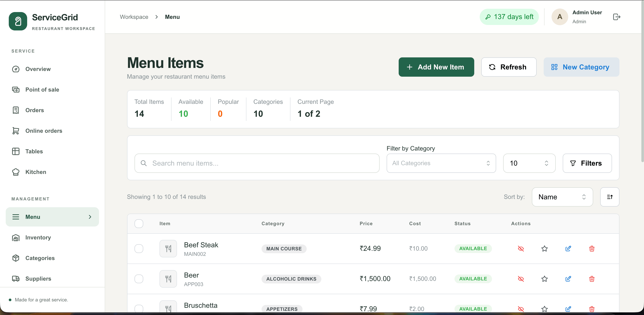This screenshot has width=644, height=315.
Task: Star the Beer menu item
Action: click(545, 279)
